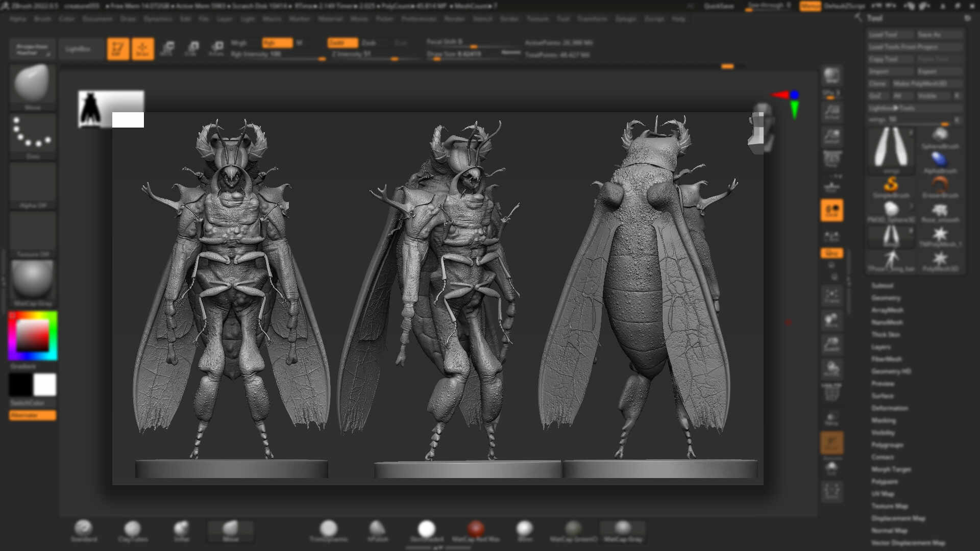Screen dimensions: 980x551
Task: Open the Brush menu
Action: [x=43, y=18]
